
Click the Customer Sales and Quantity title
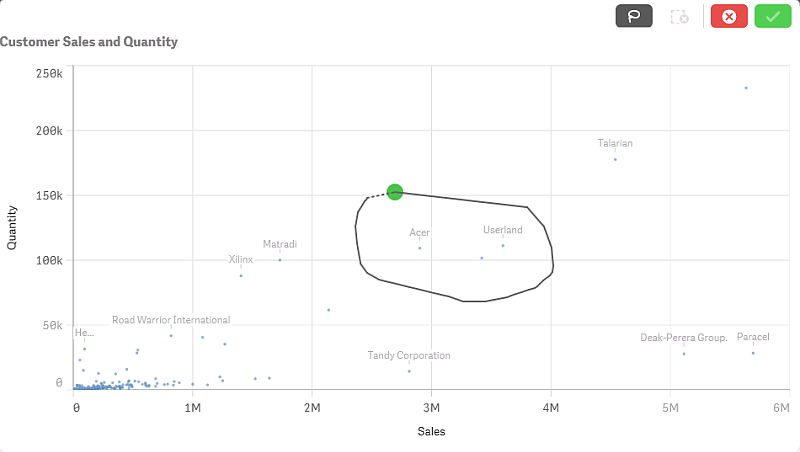[89, 42]
